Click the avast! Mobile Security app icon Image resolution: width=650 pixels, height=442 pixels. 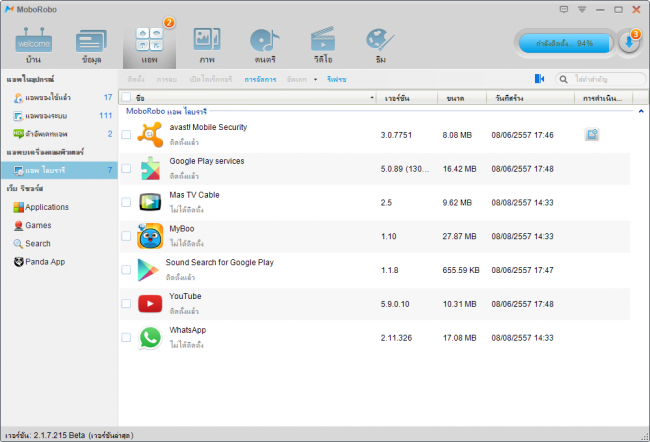click(150, 134)
